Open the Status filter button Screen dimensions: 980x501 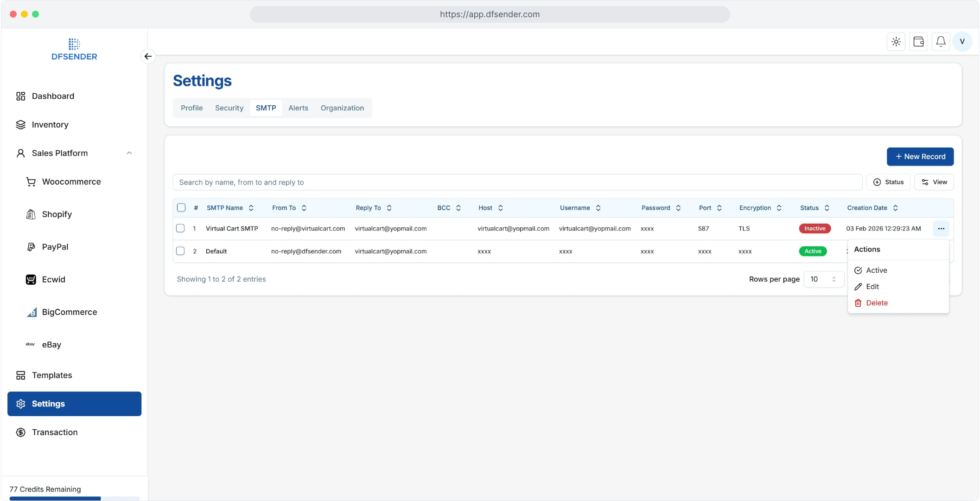[x=888, y=182]
